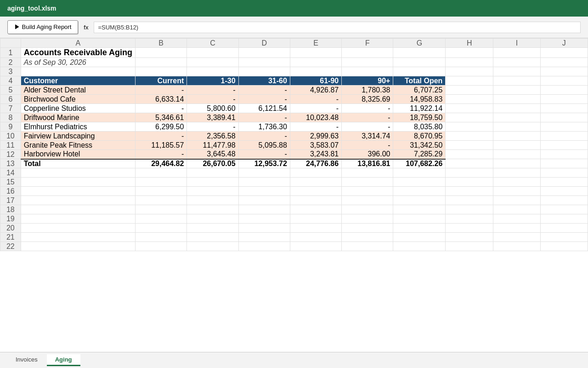This screenshot has width=588, height=368.
Task: Click the Total label cell in row 13
Action: click(78, 164)
